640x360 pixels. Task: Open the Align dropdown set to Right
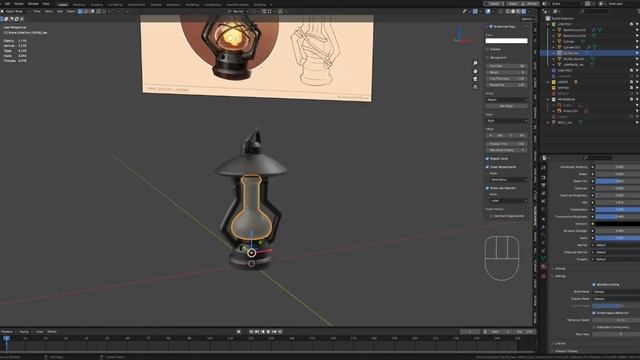pos(507,121)
